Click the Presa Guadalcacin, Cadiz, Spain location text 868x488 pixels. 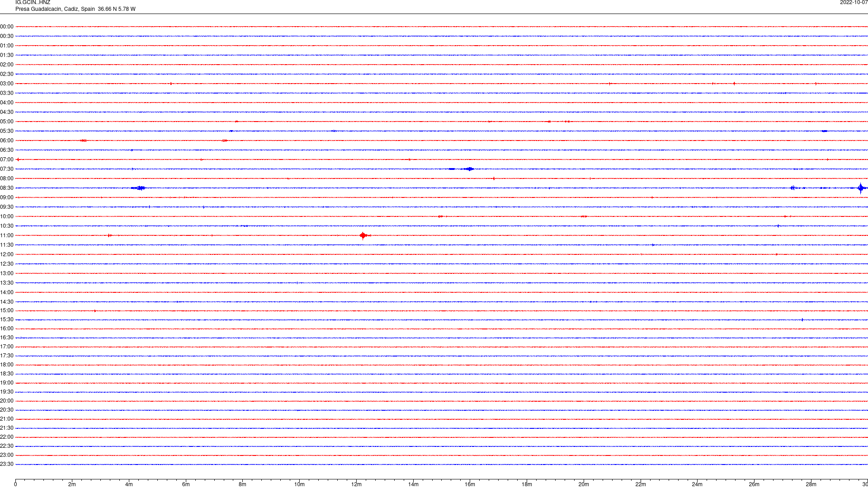coord(55,9)
